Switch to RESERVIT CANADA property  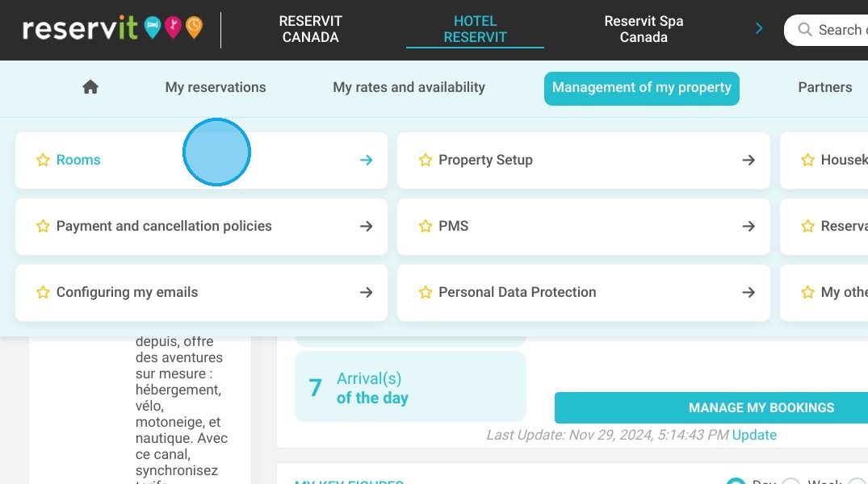tap(311, 29)
